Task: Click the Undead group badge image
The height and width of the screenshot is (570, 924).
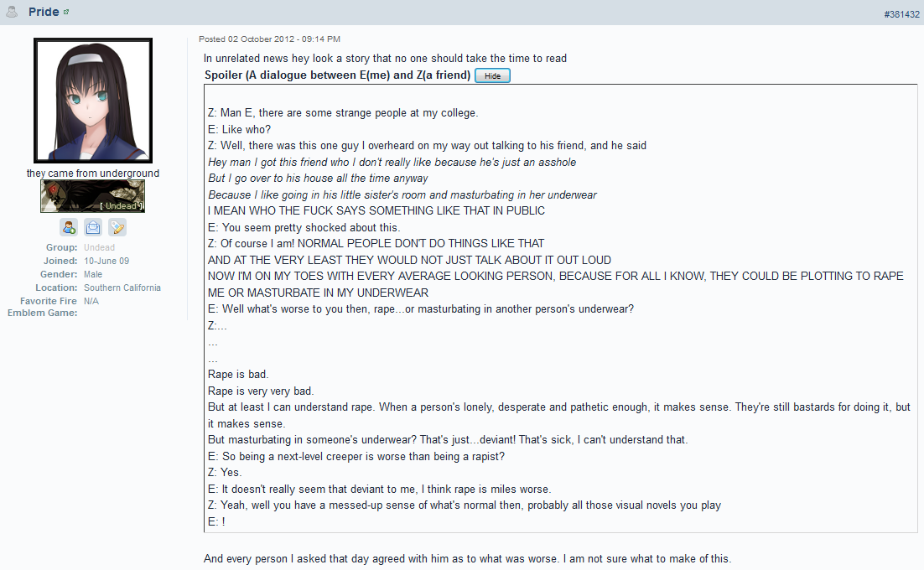Action: [x=92, y=196]
